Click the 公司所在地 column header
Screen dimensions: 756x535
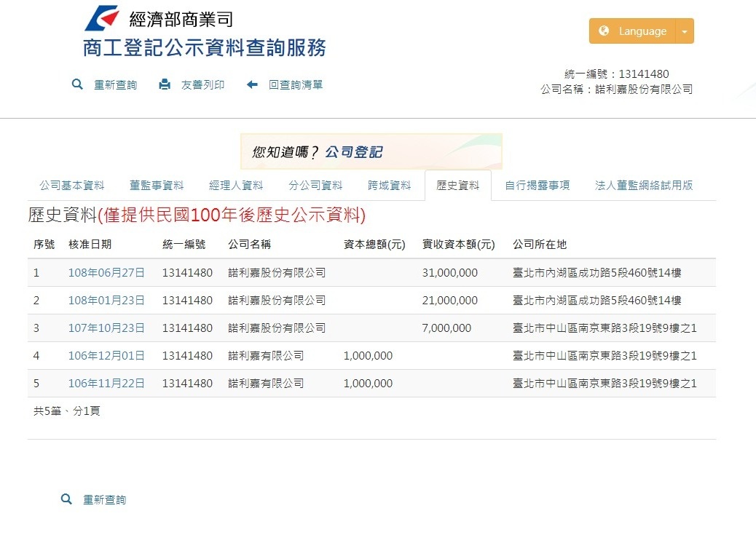540,245
